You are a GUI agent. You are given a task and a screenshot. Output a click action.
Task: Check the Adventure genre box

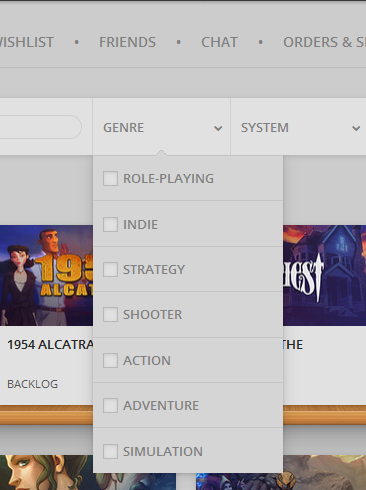click(110, 405)
